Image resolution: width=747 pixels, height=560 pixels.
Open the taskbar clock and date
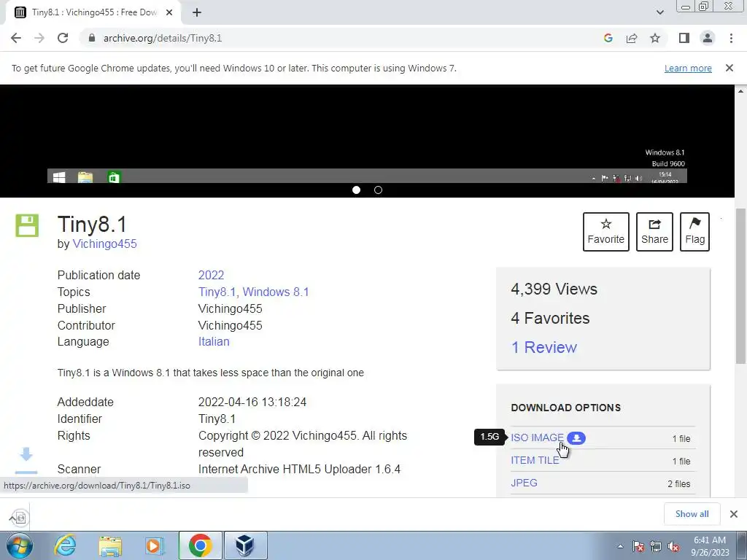coord(710,546)
